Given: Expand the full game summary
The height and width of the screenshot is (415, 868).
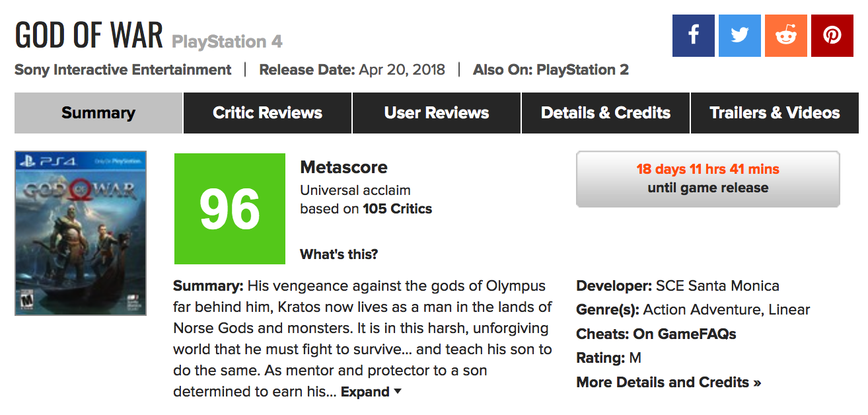Looking at the screenshot, I should click(371, 392).
